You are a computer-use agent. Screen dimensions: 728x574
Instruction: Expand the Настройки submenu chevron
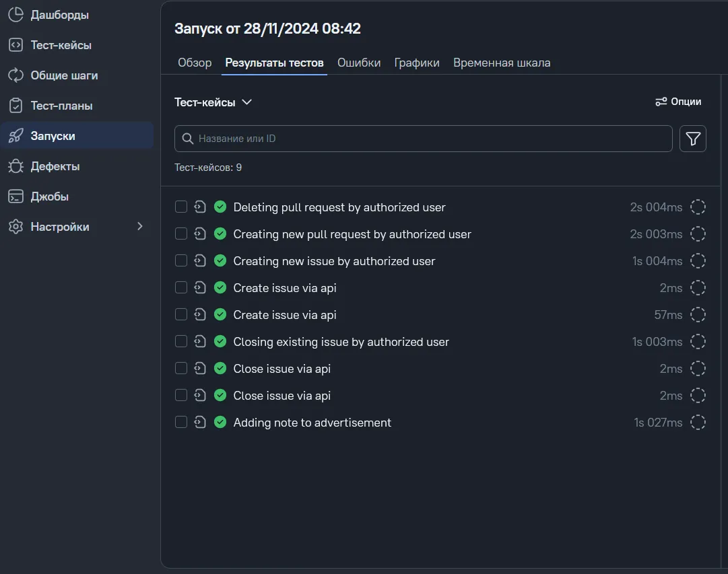[140, 227]
